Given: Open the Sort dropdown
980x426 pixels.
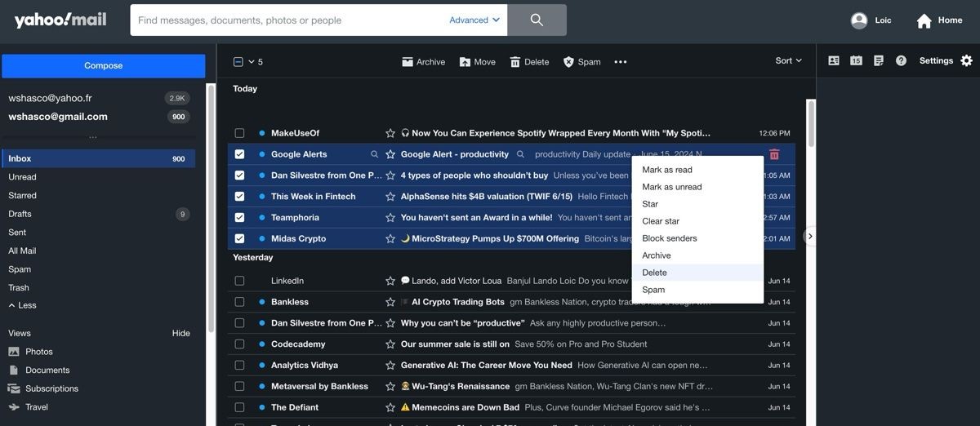Looking at the screenshot, I should click(789, 60).
